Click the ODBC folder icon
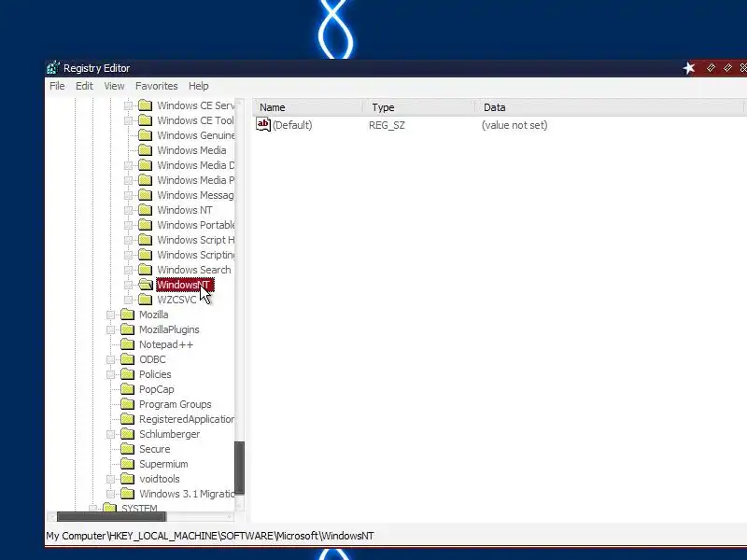 point(127,359)
